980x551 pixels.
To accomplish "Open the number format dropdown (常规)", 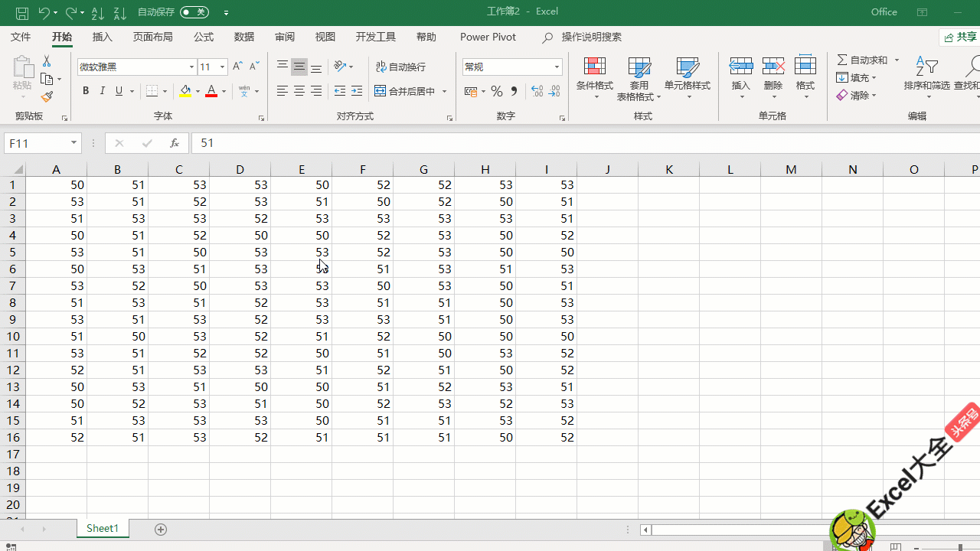I will pos(557,67).
